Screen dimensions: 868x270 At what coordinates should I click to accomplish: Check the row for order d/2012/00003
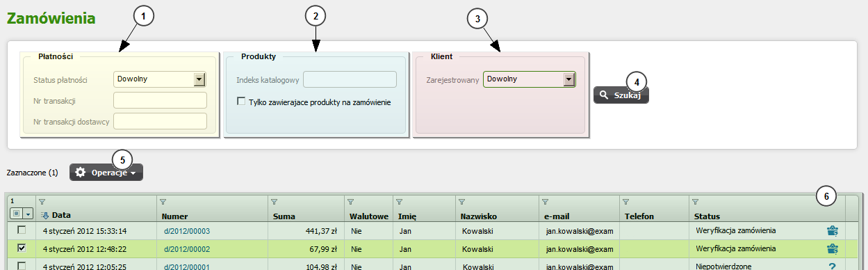pos(22,230)
